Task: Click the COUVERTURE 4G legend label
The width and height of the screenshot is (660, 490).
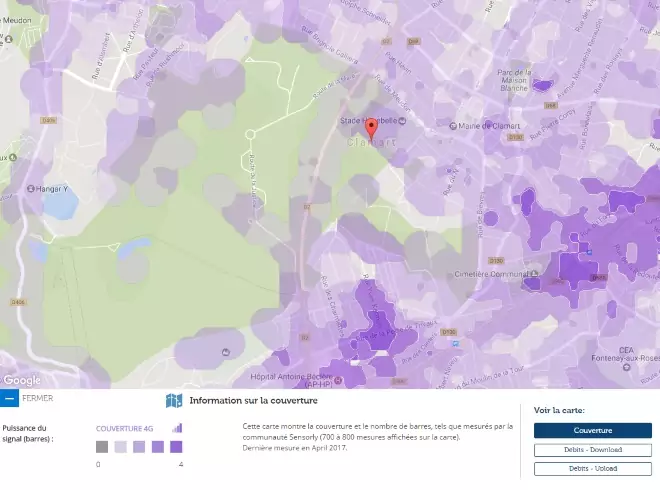Action: (x=124, y=428)
